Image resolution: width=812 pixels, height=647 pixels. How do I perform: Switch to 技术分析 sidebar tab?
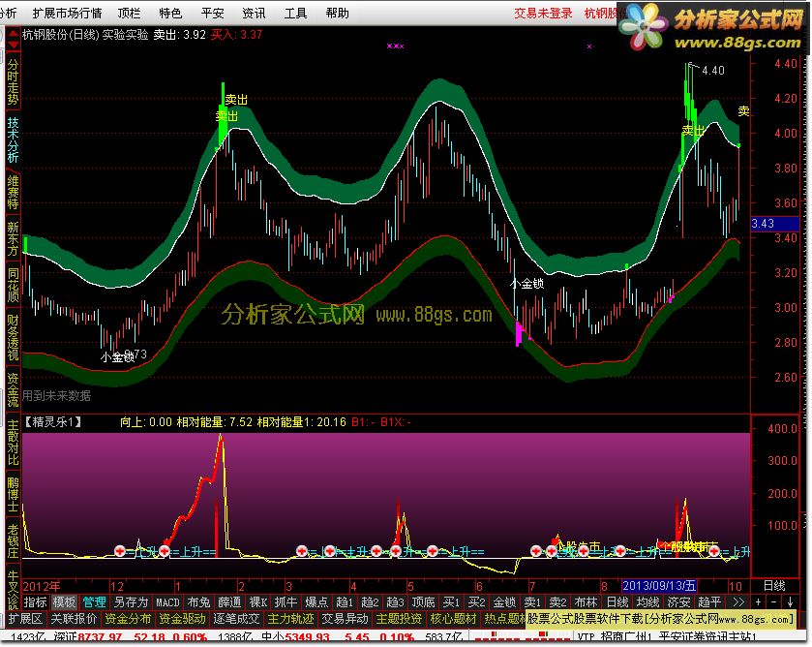click(x=13, y=140)
